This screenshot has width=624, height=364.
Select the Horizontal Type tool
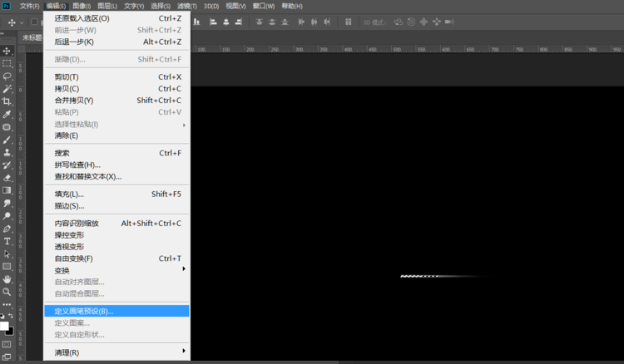[x=7, y=241]
